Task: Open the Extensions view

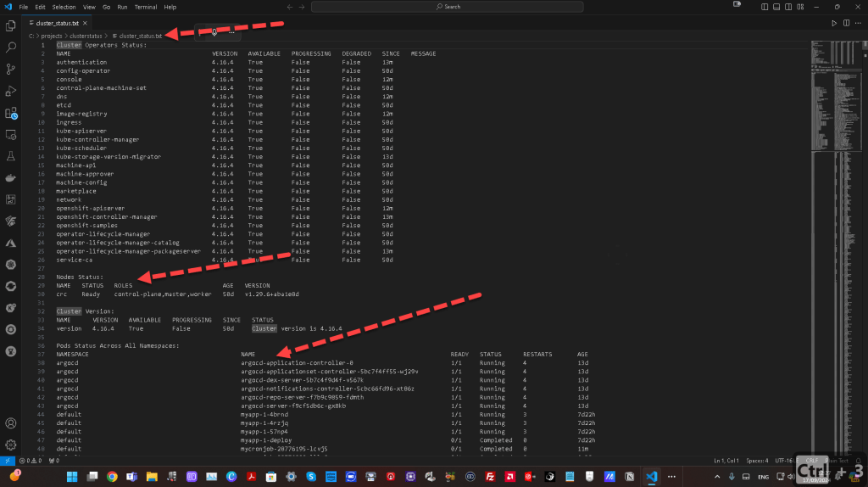Action: tap(10, 113)
